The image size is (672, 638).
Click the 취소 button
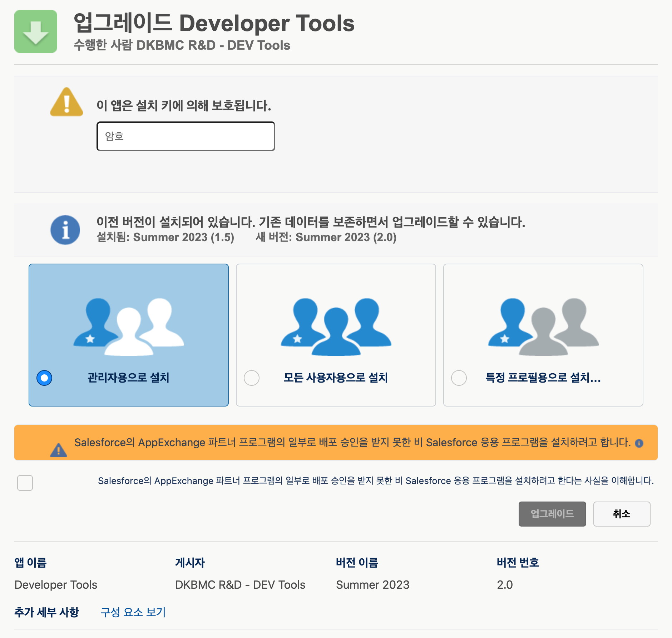622,514
